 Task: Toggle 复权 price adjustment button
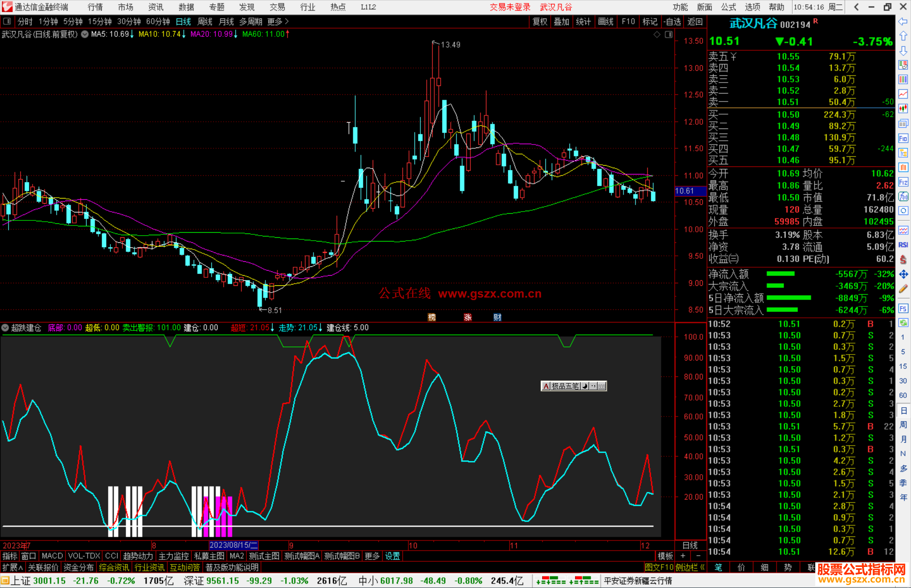point(539,21)
